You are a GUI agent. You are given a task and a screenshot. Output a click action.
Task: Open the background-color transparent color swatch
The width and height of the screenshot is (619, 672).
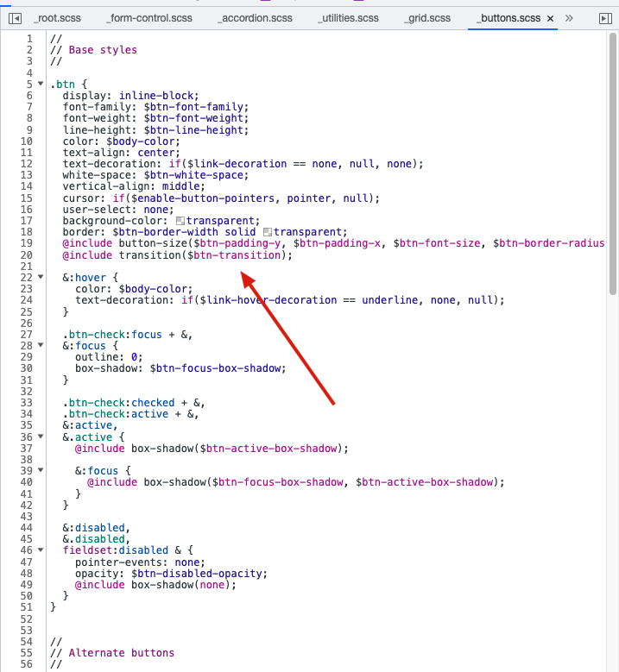tap(180, 221)
